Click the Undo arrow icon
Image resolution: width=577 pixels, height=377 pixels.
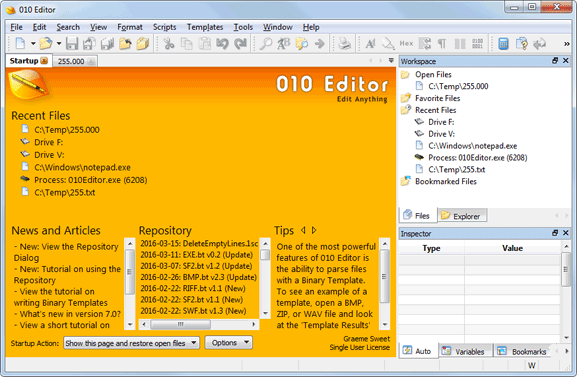click(222, 43)
